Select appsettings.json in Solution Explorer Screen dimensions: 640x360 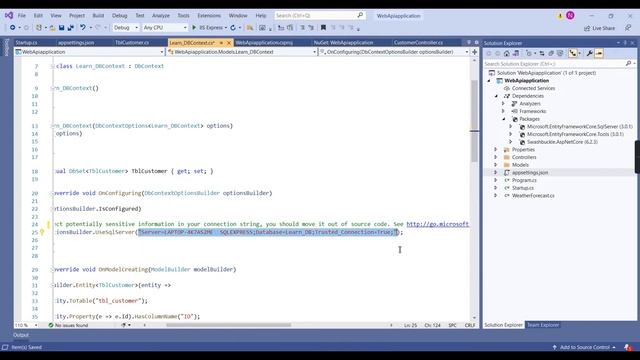(530, 173)
